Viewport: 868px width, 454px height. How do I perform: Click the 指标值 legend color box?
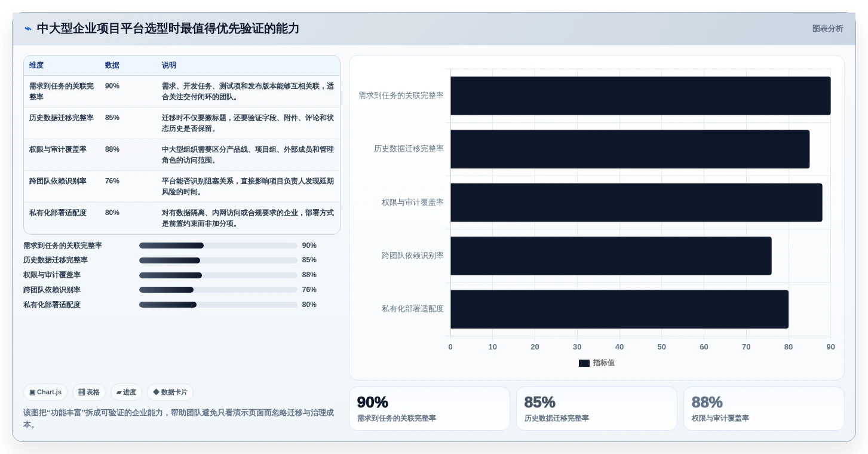click(584, 363)
